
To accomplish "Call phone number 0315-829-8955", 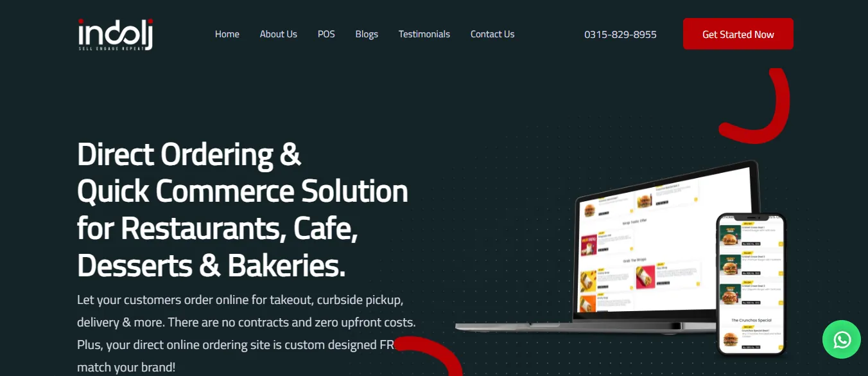I will point(620,35).
